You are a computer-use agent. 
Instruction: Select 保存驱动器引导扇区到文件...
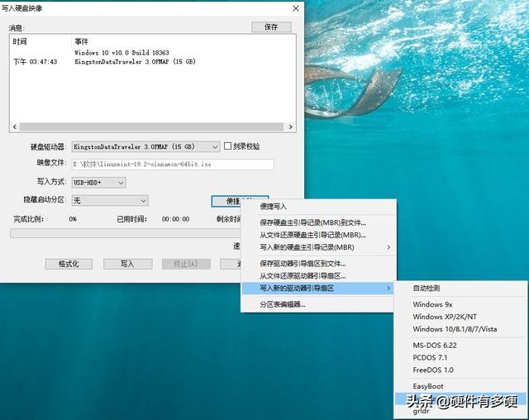[317, 264]
